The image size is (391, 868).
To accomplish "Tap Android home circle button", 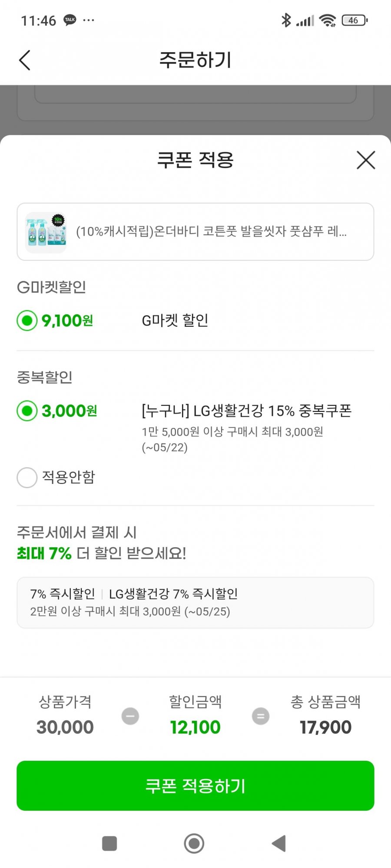I will (194, 843).
